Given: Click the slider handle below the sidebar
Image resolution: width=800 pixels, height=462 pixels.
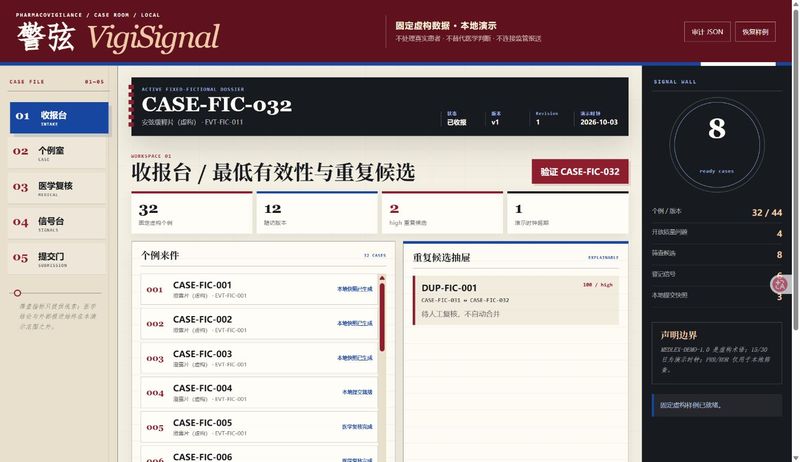Looking at the screenshot, I should pyautogui.click(x=17, y=293).
